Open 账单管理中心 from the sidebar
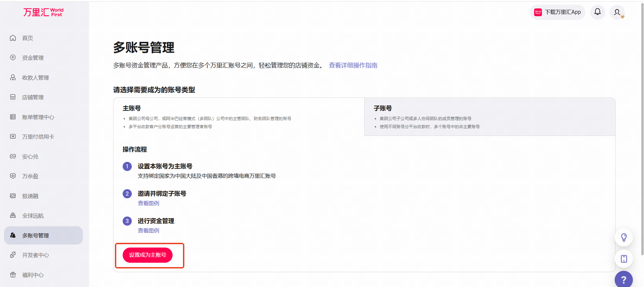The width and height of the screenshot is (644, 287). [38, 117]
